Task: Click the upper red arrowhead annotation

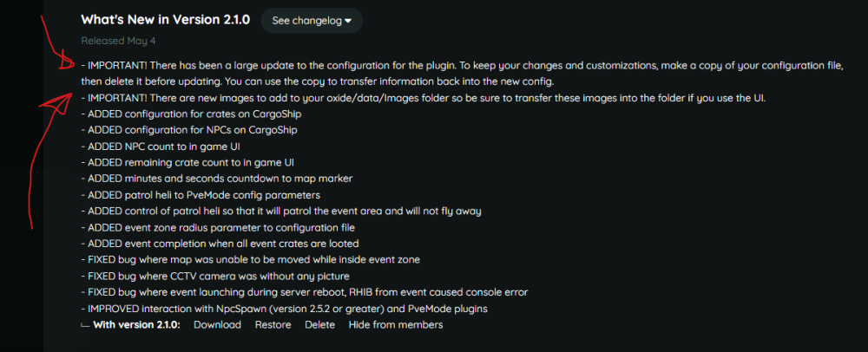Action: [x=64, y=63]
